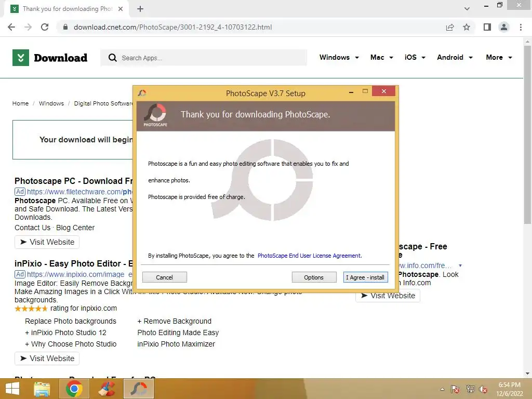Share this page icon in address bar

pos(450,27)
